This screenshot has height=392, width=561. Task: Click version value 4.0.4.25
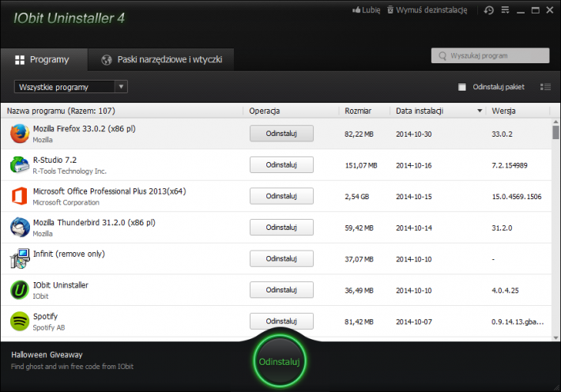point(505,290)
